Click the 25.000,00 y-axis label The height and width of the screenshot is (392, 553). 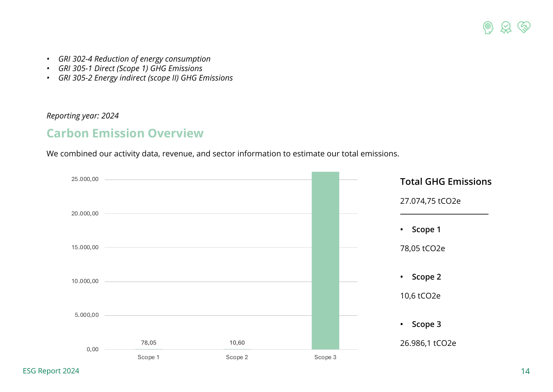(x=85, y=179)
